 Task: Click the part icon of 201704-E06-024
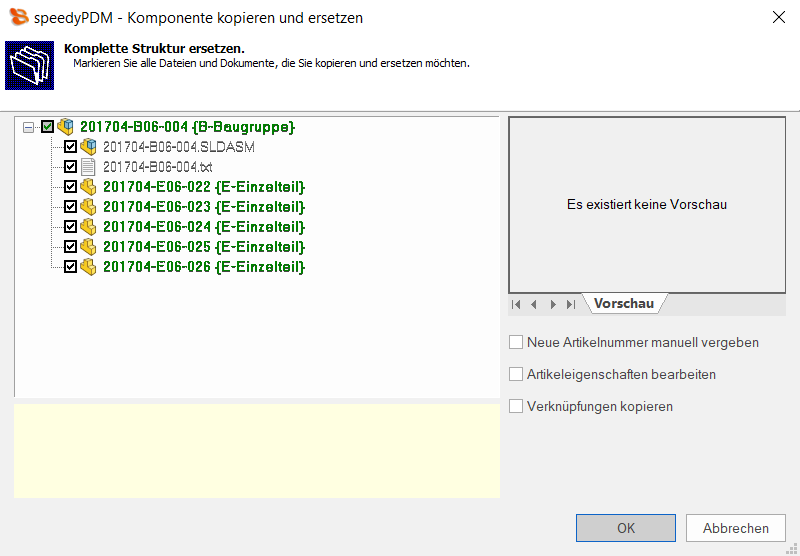(88, 227)
